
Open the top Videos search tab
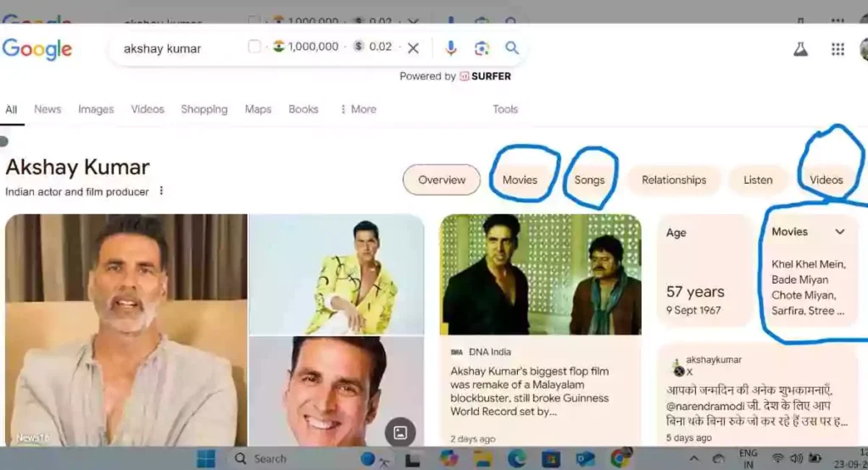(x=147, y=109)
